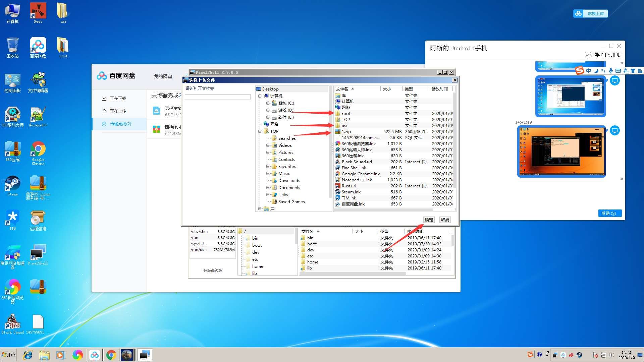Open the 腾讯网游加速器 desktop icon
Screen dimensions: 644x362
[x=12, y=257]
